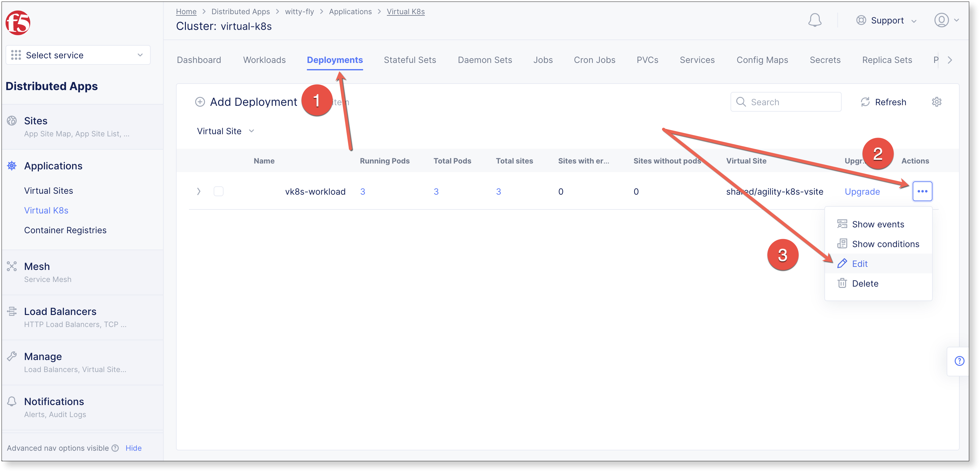Click the Name column header
The width and height of the screenshot is (980, 472).
coord(264,161)
